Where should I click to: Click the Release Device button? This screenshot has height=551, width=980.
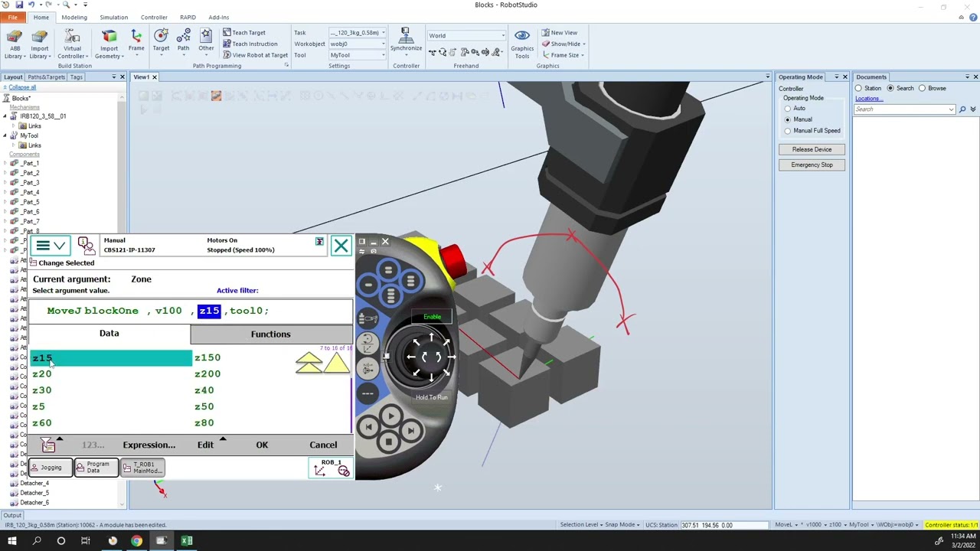812,150
